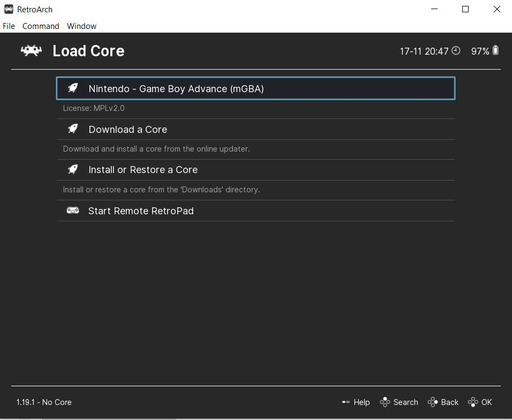Select the rocket icon beside mGBA core

(73, 88)
